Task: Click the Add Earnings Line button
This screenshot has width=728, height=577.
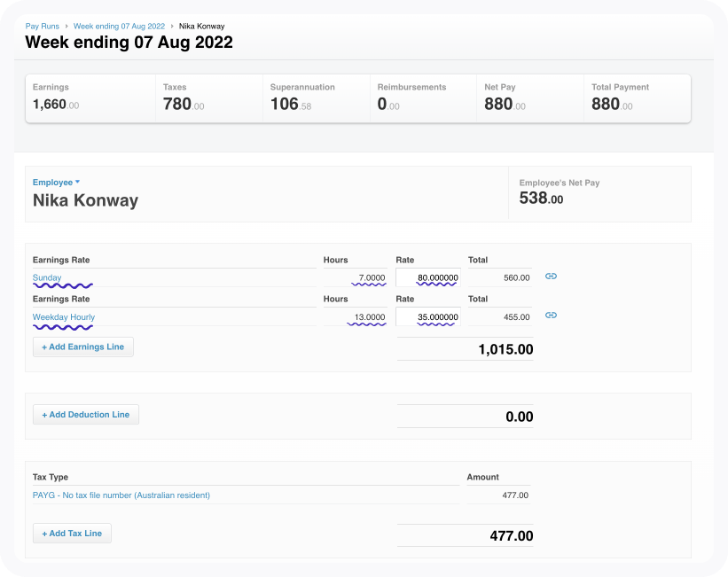Action: click(x=83, y=347)
